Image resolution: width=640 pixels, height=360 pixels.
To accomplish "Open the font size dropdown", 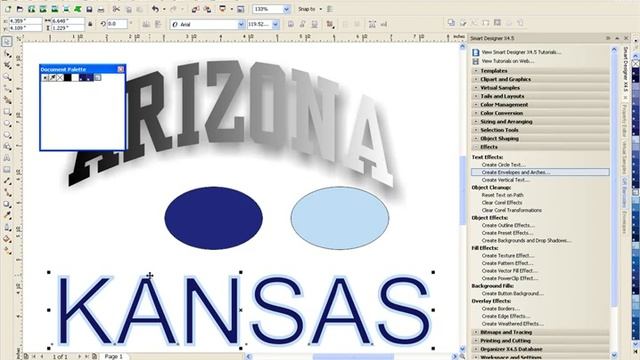I will (276, 24).
